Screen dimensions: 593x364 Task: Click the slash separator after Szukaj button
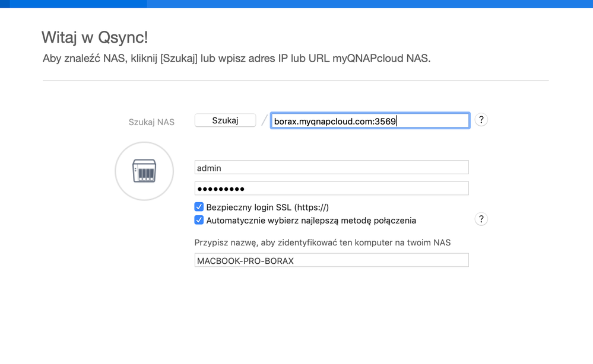(x=264, y=121)
